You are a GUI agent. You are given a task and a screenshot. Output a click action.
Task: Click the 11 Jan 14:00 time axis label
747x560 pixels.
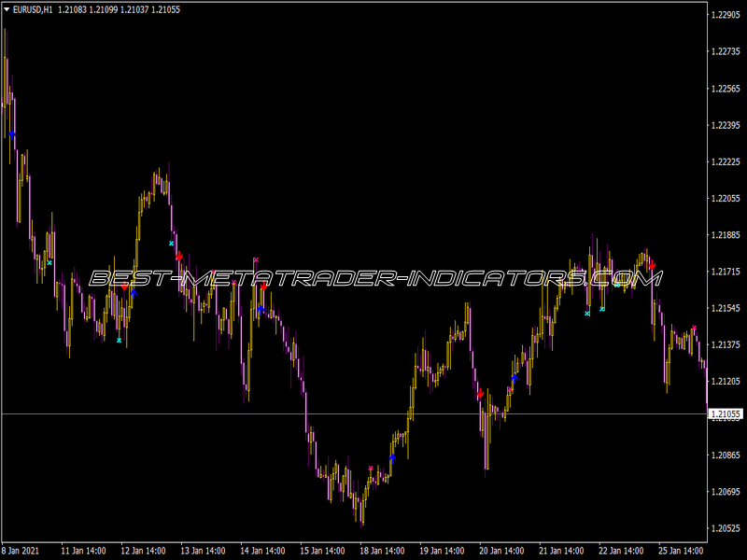tap(83, 551)
